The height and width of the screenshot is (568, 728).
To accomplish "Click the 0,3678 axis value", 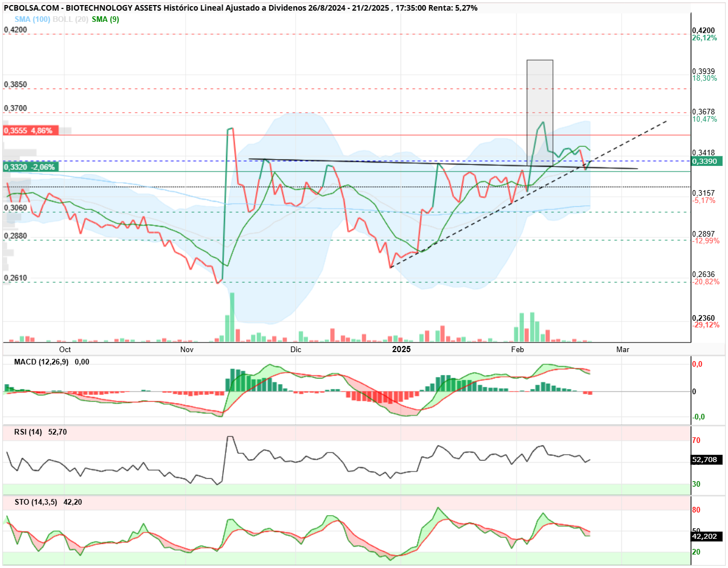I will [x=703, y=112].
